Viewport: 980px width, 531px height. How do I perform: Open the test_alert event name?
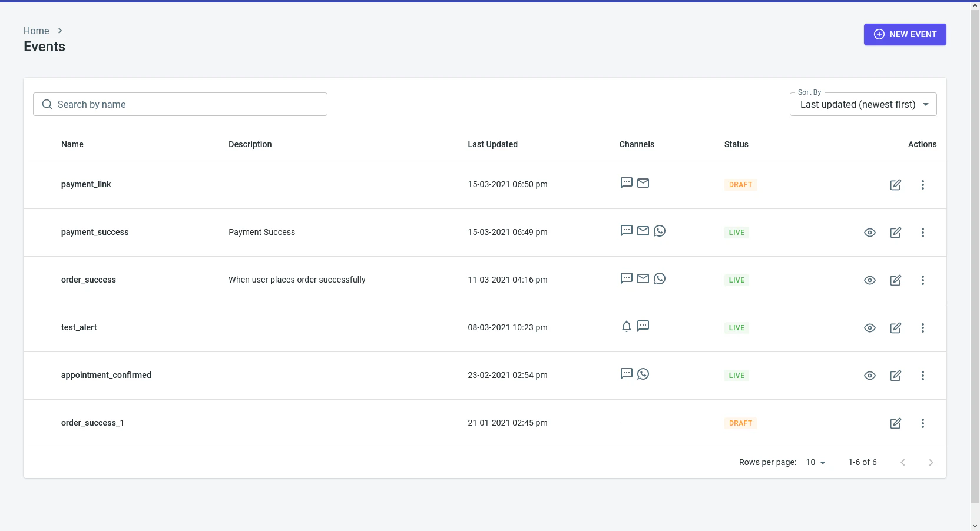pos(79,327)
